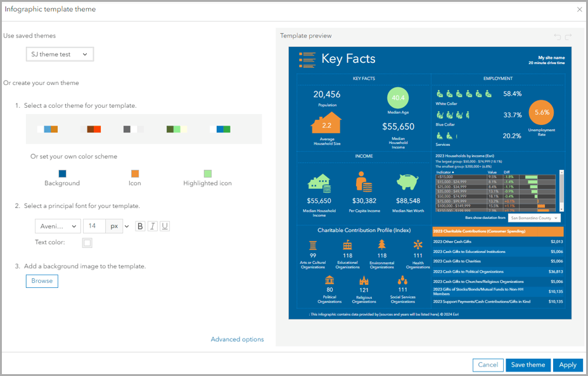Apply underline formatting to template font

pos(163,225)
